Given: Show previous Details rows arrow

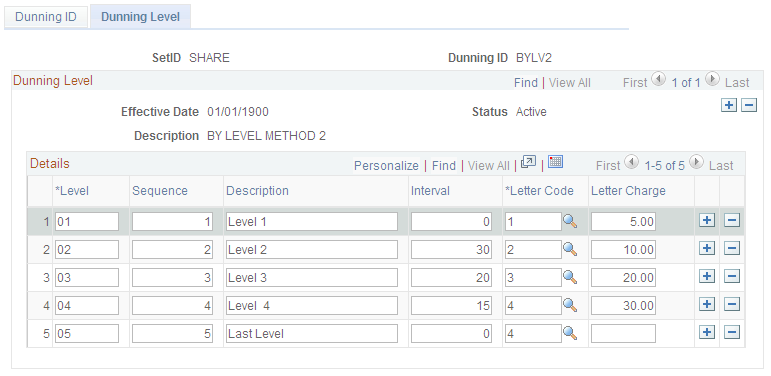Looking at the screenshot, I should (x=631, y=161).
